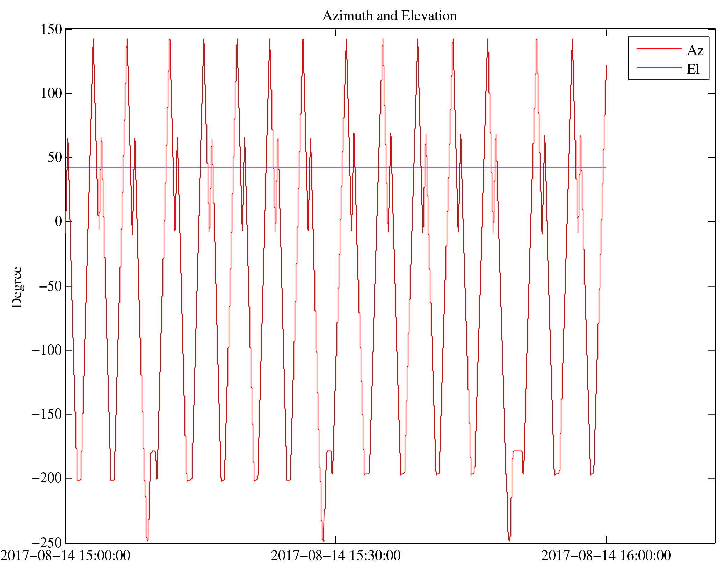Viewport: 725px width, 588px height.
Task: Select the 'El' legend entry
Action: (x=694, y=69)
